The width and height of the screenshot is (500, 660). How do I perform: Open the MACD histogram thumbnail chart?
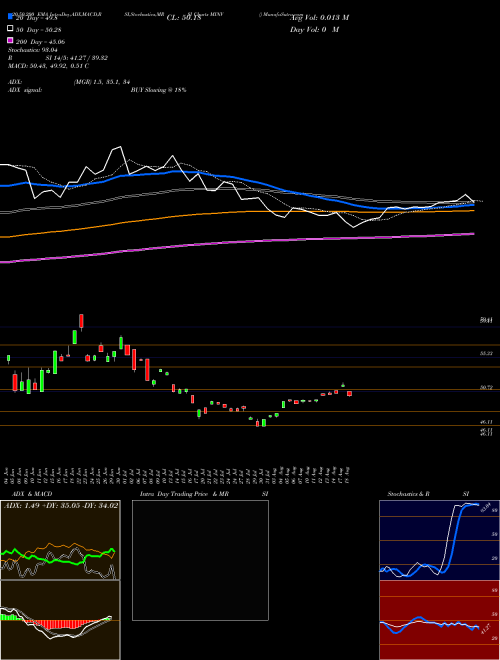point(60,620)
